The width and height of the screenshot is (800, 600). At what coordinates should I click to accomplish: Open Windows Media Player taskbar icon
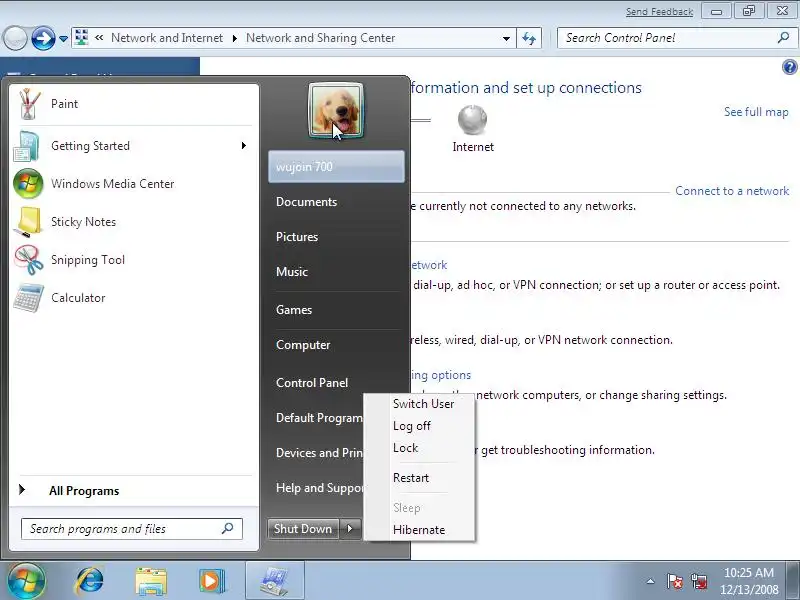coord(212,581)
